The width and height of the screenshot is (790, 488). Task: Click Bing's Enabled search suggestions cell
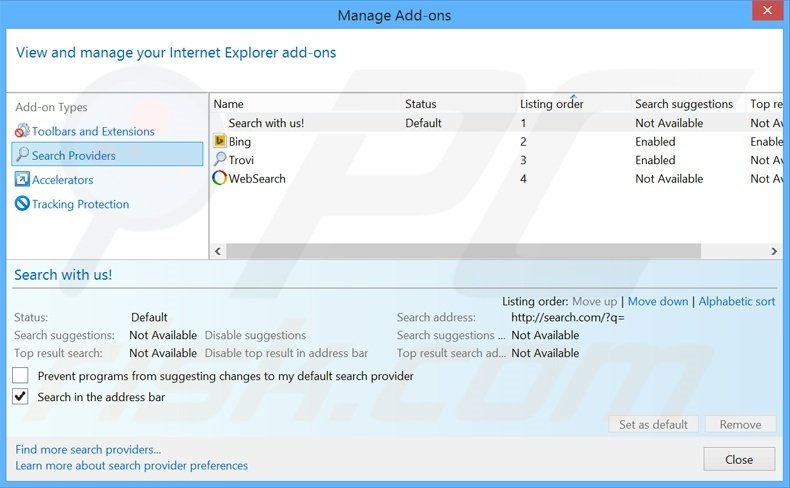(655, 142)
